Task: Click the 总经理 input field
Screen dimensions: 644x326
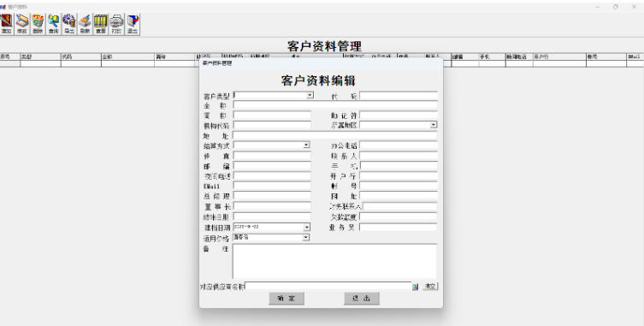Action: pos(272,196)
